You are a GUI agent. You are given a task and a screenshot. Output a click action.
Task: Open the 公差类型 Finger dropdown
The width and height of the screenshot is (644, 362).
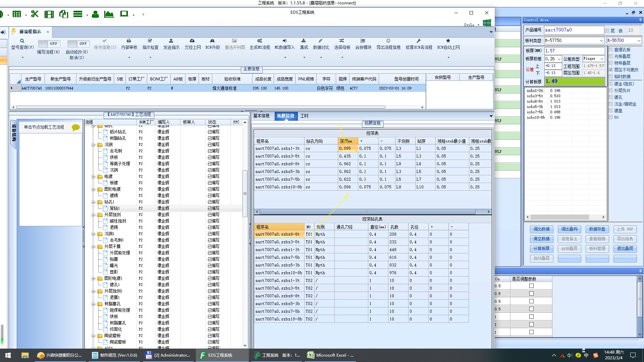(x=602, y=59)
